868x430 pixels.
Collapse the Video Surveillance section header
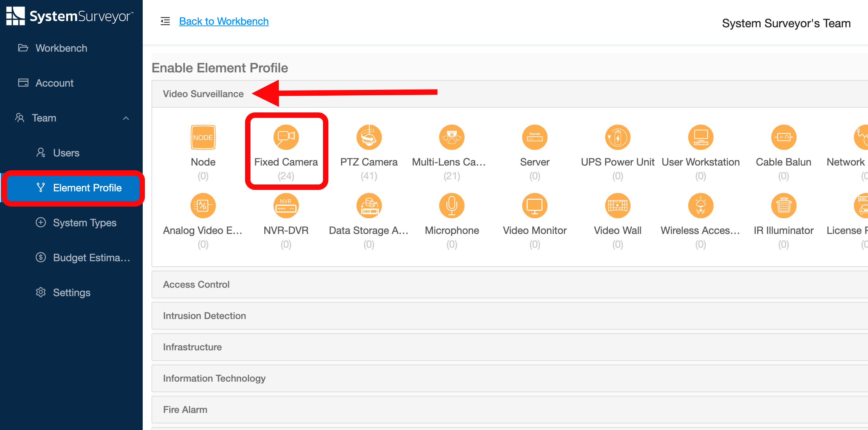[x=203, y=94]
